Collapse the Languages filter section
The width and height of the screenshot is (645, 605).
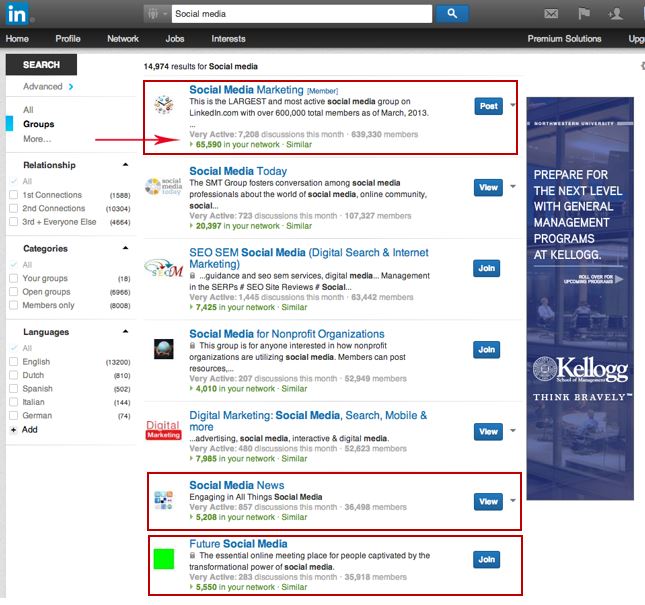click(x=125, y=331)
